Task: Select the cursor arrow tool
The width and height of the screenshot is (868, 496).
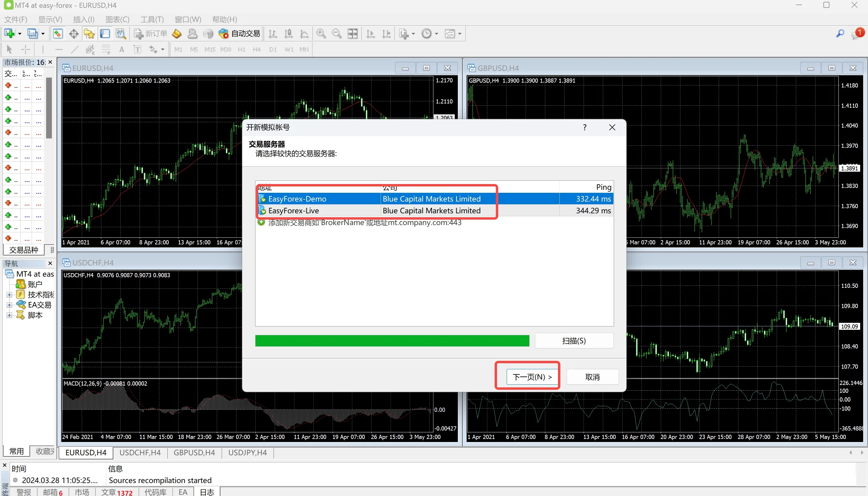Action: (10, 50)
